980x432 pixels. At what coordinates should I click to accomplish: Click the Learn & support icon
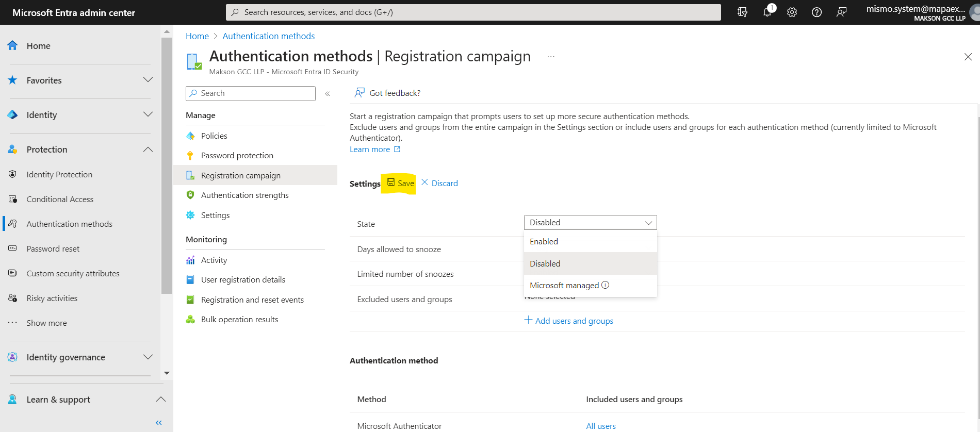click(x=13, y=399)
